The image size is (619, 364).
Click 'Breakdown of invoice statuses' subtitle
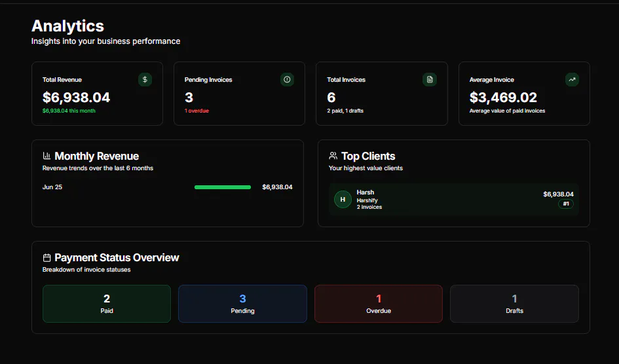(86, 270)
